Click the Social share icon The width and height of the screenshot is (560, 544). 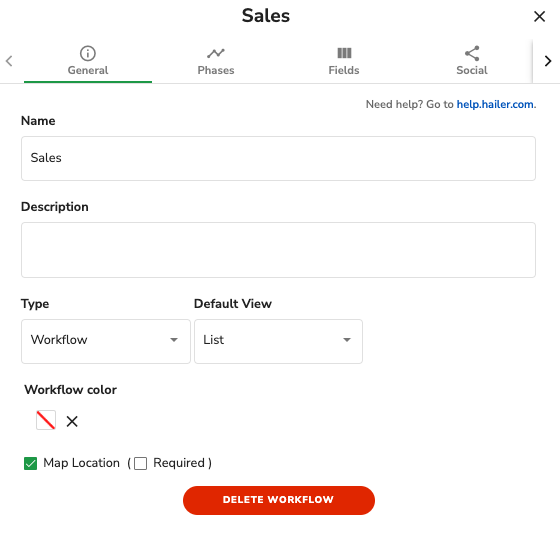point(472,53)
